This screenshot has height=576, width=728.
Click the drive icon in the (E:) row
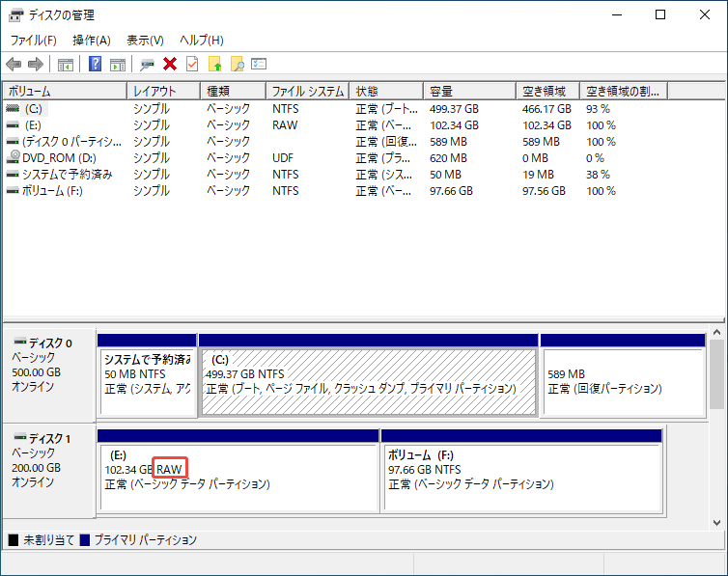coord(13,125)
